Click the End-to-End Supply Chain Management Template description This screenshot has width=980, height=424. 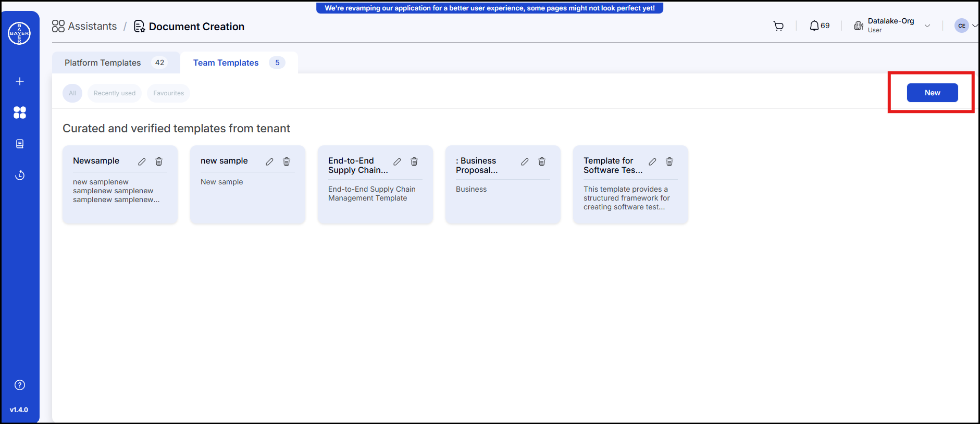pos(372,194)
